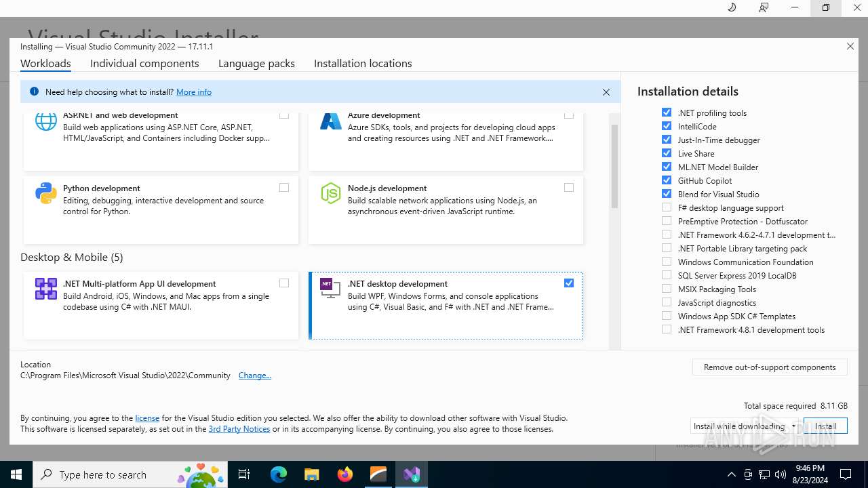Check the Node.js development workload
This screenshot has height=488, width=868.
point(569,188)
